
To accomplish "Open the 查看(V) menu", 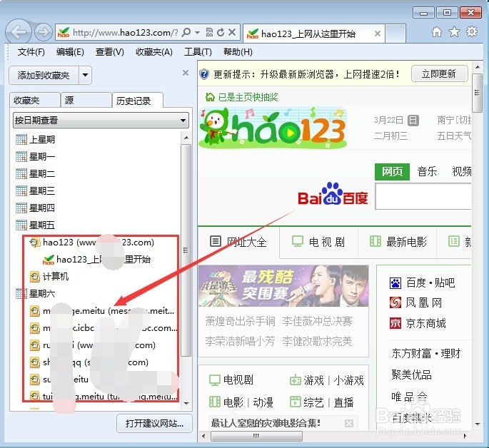I will pyautogui.click(x=110, y=51).
